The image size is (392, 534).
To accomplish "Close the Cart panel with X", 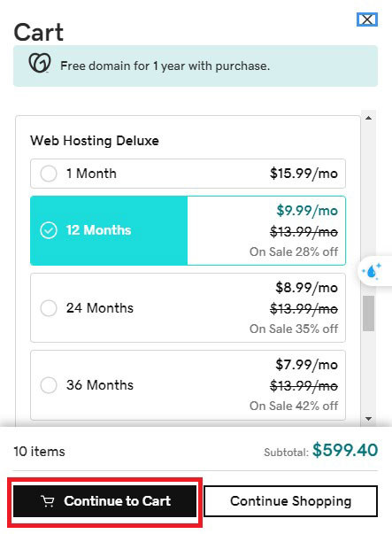I will click(x=367, y=19).
